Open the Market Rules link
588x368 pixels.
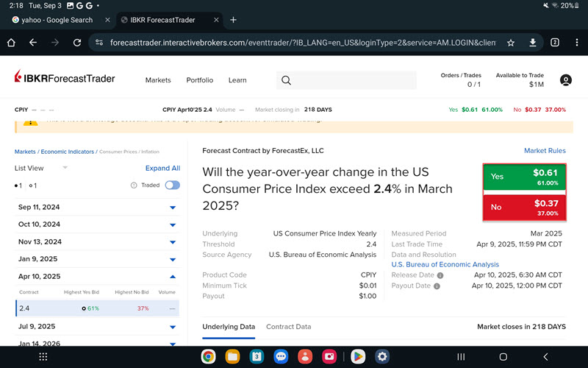[x=545, y=151]
